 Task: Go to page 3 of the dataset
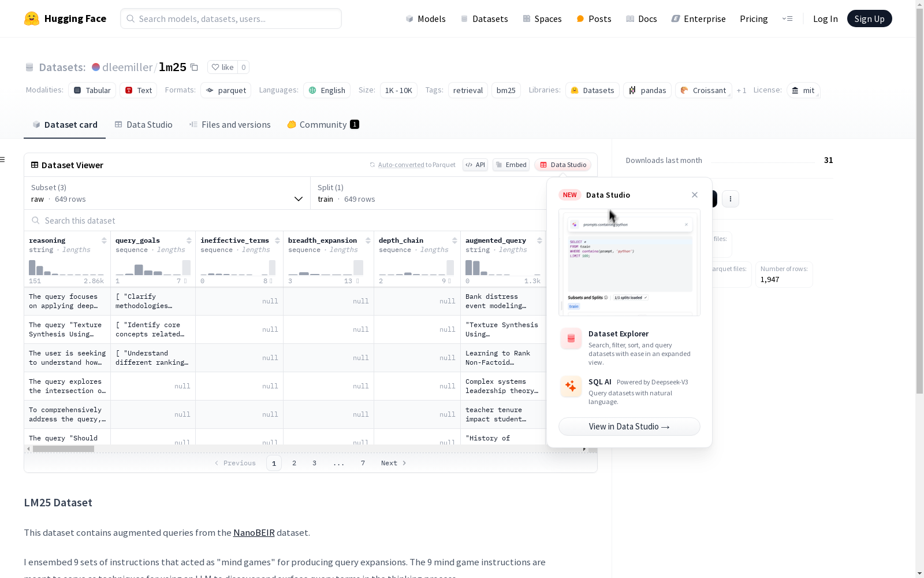pyautogui.click(x=314, y=463)
